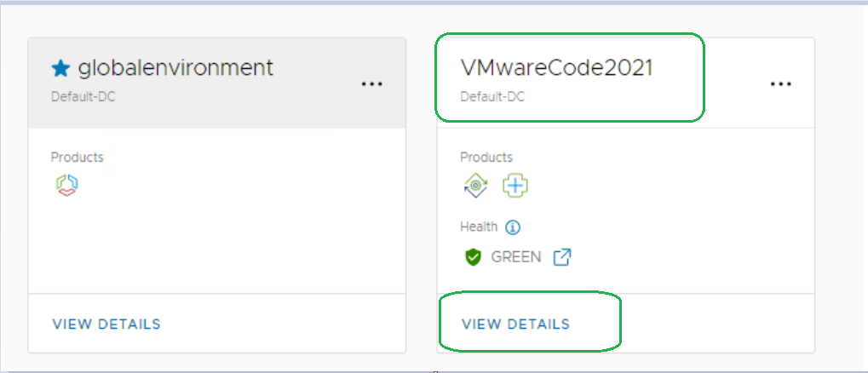This screenshot has width=868, height=373.
Task: Click the Health label text
Action: pyautogui.click(x=479, y=227)
